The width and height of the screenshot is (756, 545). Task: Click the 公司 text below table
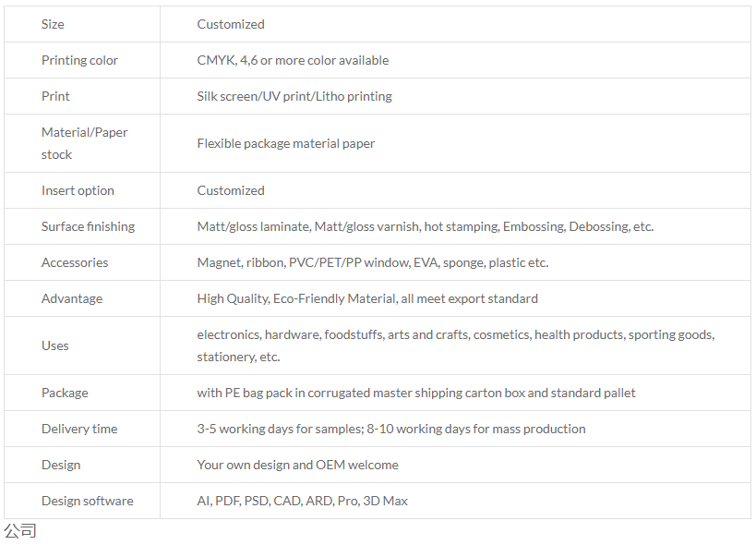pyautogui.click(x=20, y=530)
